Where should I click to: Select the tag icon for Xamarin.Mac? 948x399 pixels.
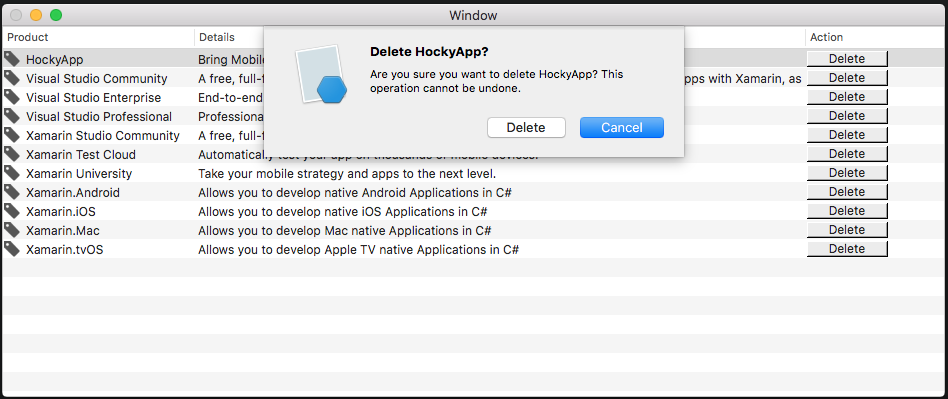tap(12, 230)
